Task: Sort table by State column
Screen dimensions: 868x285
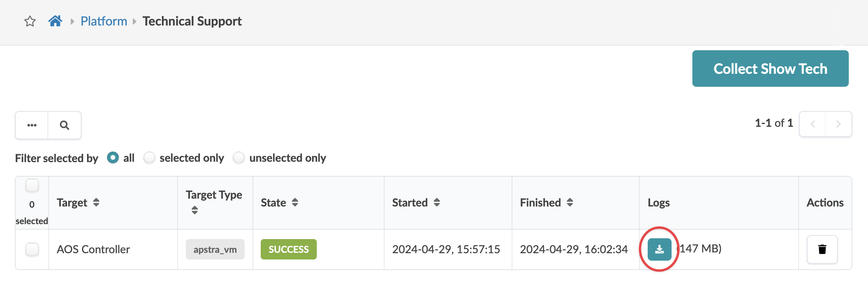Action: click(295, 203)
